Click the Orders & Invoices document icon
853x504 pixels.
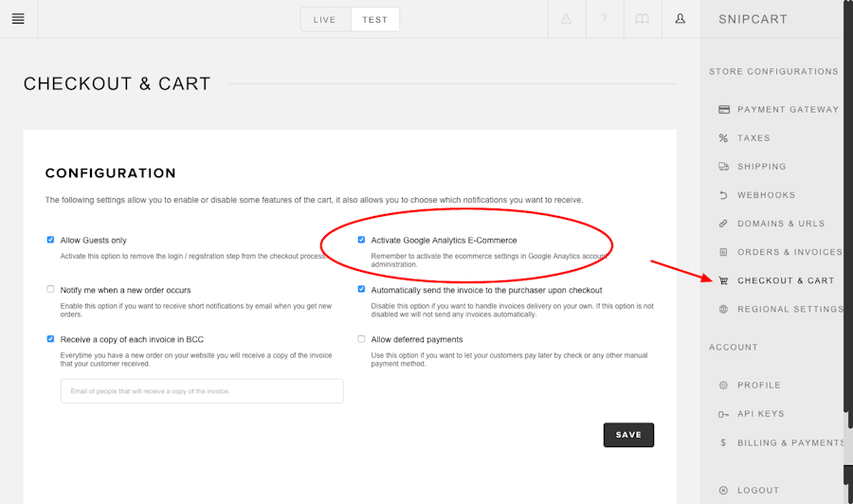tap(723, 252)
